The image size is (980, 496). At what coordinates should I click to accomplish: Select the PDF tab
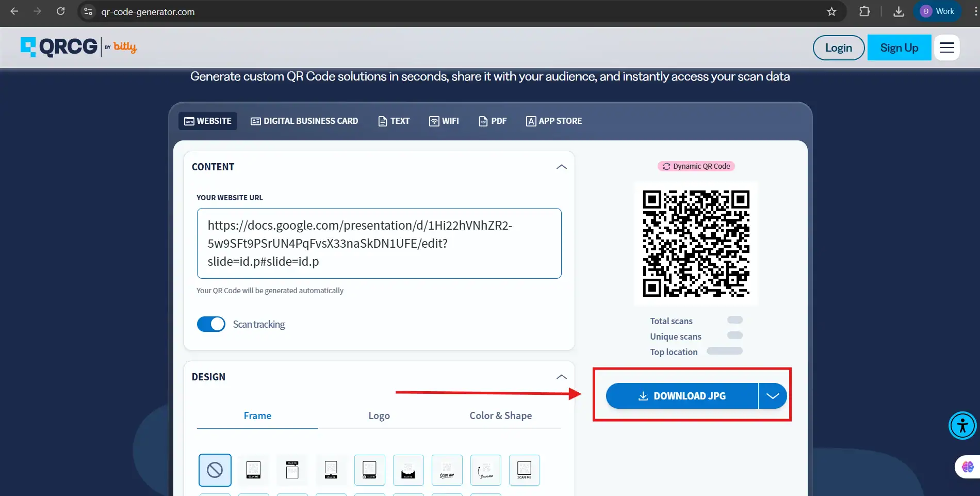coord(493,121)
